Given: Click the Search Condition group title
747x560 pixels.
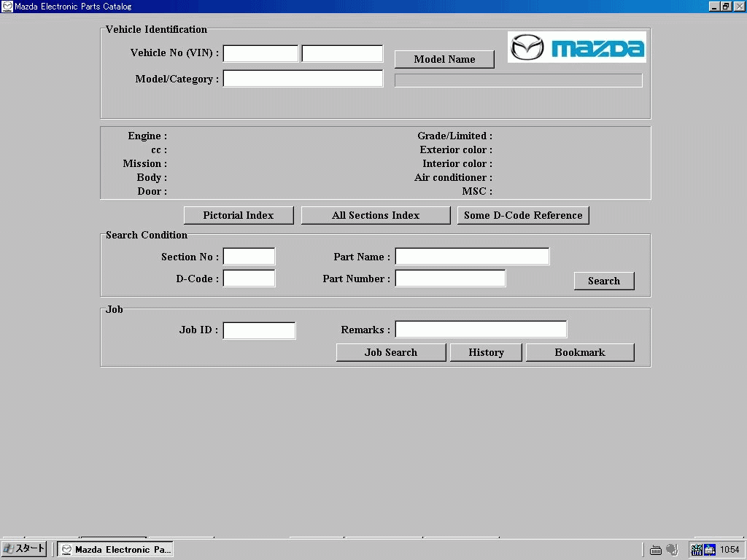Looking at the screenshot, I should [x=147, y=235].
